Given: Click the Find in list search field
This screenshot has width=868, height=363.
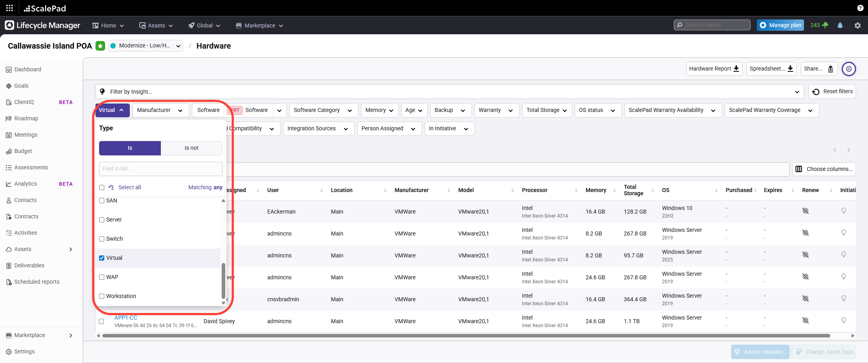Looking at the screenshot, I should pos(160,169).
